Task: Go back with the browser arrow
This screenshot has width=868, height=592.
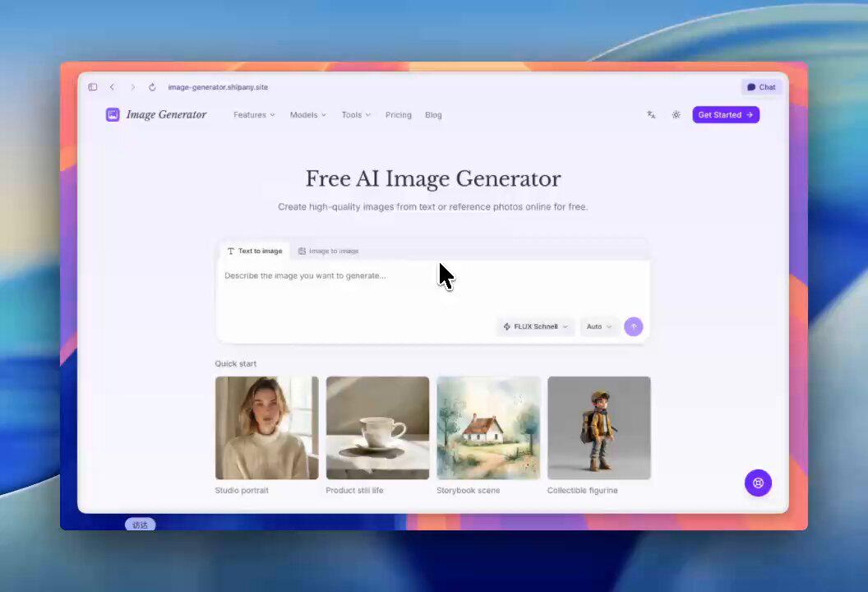Action: coord(113,87)
